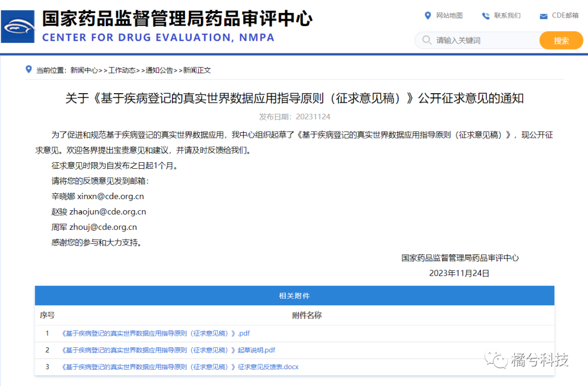Click CENTER FOR DRUG EVALUATION, NMPA text
The image size is (588, 386).
(158, 38)
